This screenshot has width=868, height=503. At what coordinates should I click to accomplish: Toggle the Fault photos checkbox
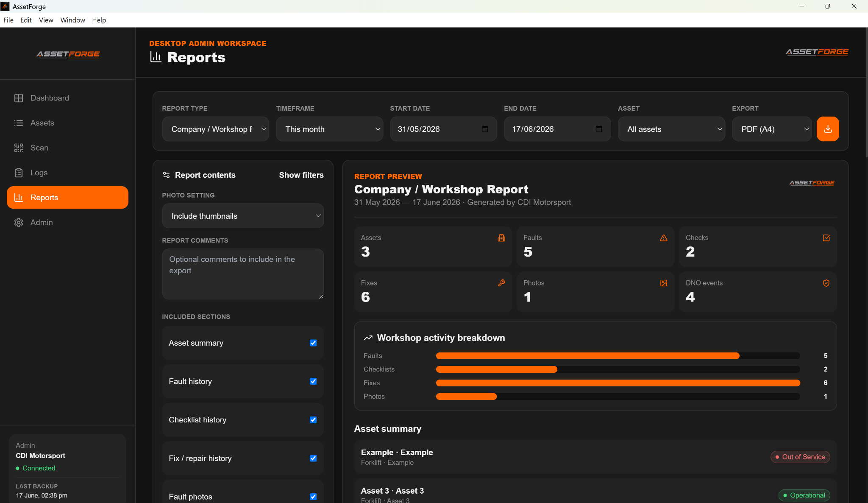[x=313, y=497]
